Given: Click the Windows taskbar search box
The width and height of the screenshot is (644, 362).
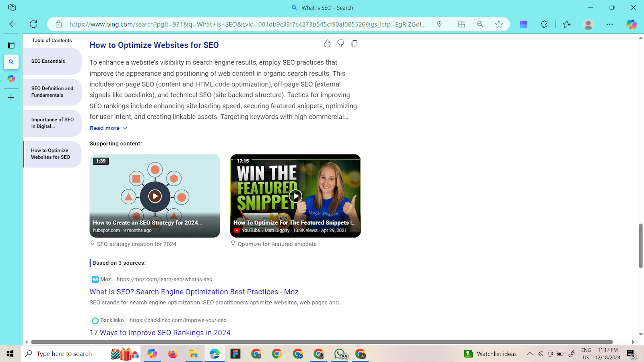Looking at the screenshot, I should click(x=80, y=354).
